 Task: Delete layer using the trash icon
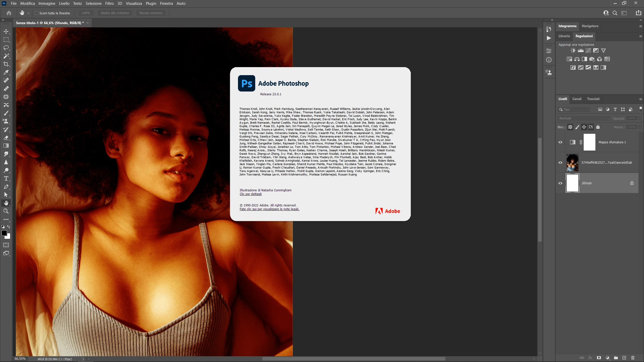(x=633, y=358)
